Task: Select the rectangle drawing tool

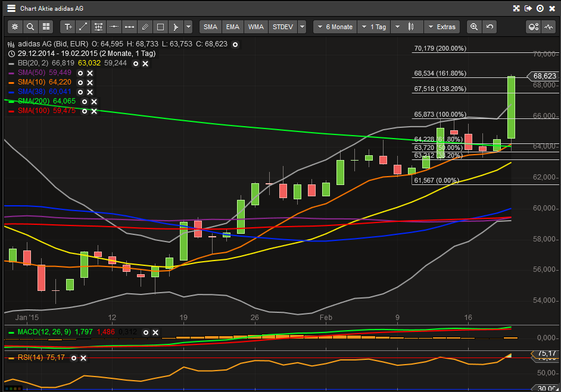Action: (160, 27)
